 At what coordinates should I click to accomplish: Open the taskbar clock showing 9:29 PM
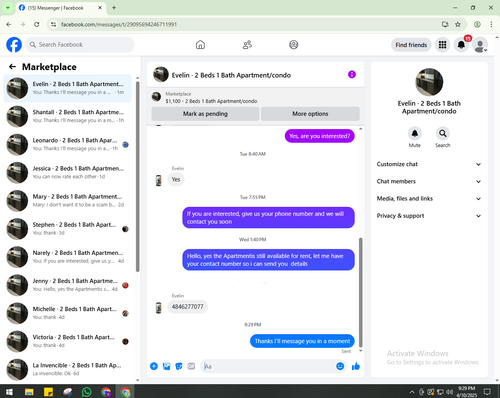click(466, 392)
